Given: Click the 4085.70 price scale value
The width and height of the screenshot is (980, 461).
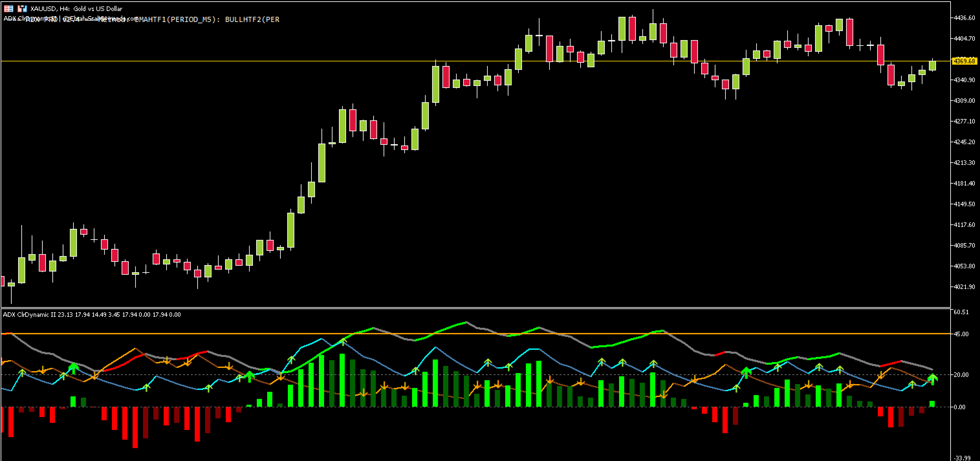Looking at the screenshot, I should [x=964, y=246].
